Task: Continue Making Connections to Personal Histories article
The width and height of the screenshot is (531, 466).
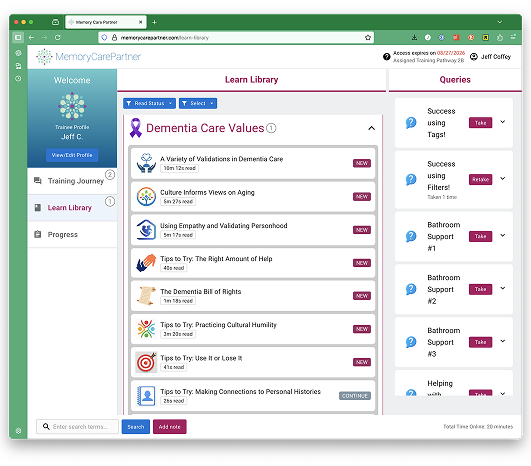Action: pyautogui.click(x=355, y=396)
